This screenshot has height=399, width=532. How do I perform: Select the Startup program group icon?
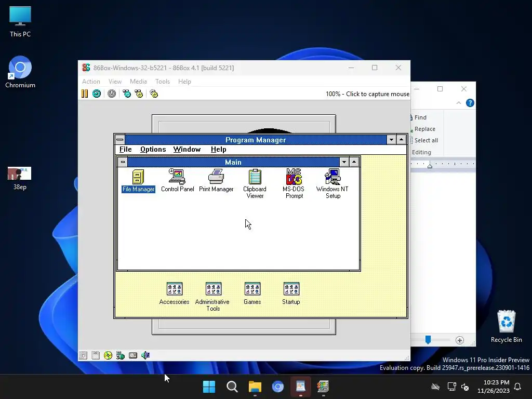pos(291,294)
